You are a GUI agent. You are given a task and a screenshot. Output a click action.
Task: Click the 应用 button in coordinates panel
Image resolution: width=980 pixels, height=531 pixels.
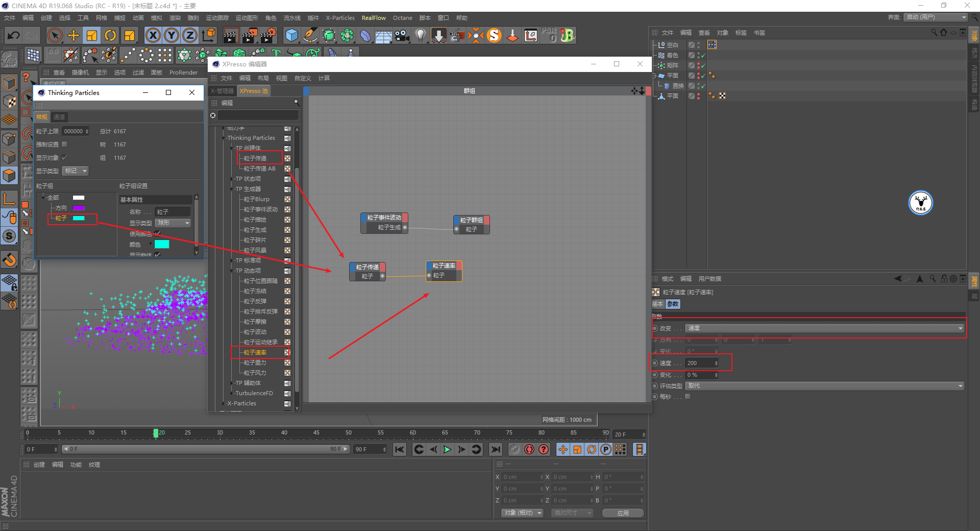tap(623, 513)
